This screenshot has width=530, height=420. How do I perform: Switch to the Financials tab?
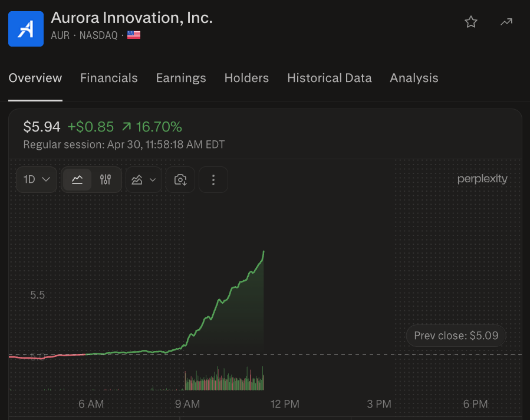[109, 78]
